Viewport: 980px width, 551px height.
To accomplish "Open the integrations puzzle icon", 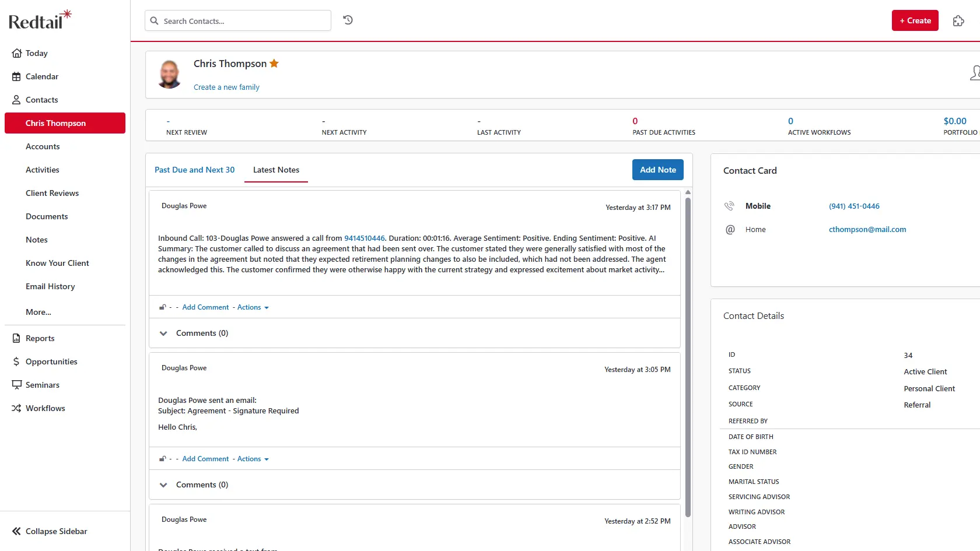I will coord(958,21).
